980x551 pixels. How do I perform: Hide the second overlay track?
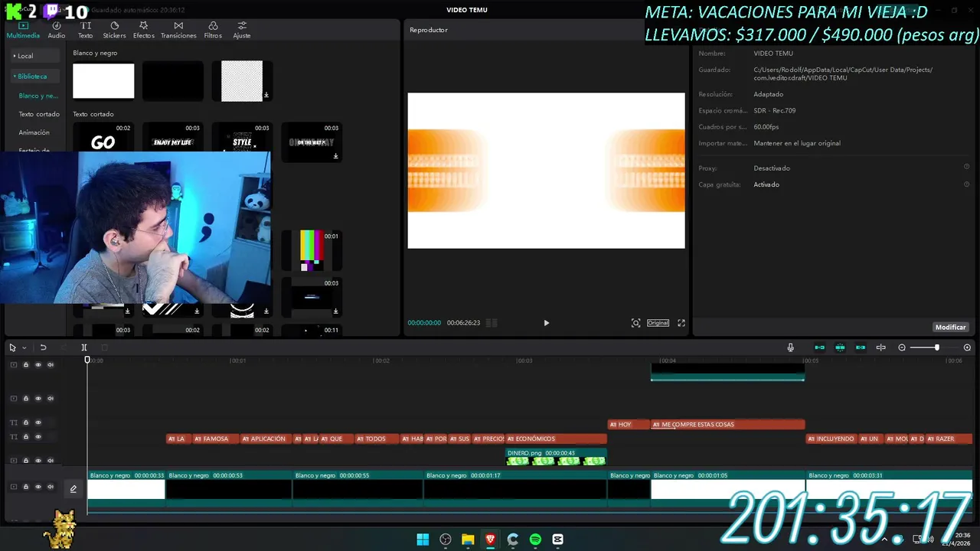coord(38,399)
